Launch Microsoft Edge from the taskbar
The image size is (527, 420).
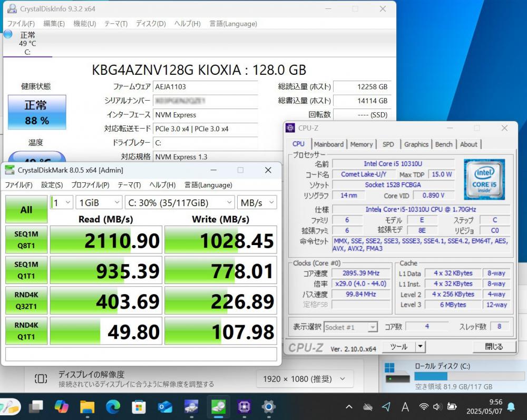113,407
